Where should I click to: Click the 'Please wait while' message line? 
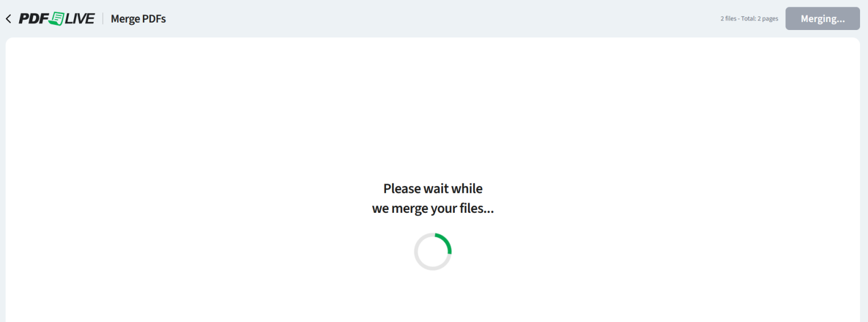click(433, 188)
